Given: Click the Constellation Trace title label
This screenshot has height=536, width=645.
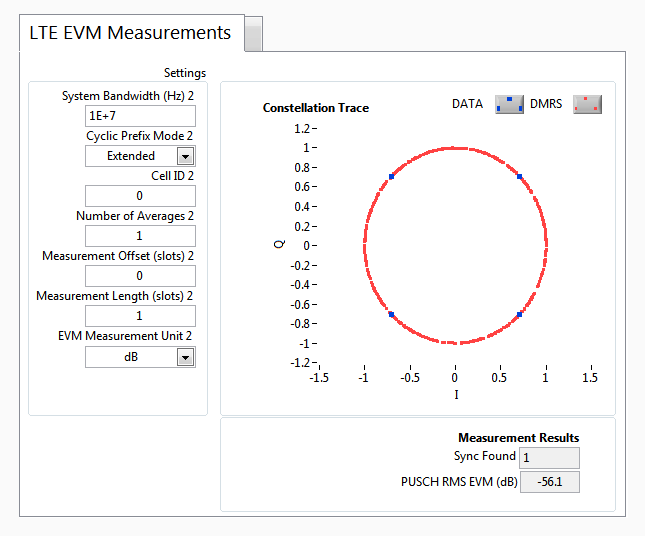Looking at the screenshot, I should (x=316, y=108).
